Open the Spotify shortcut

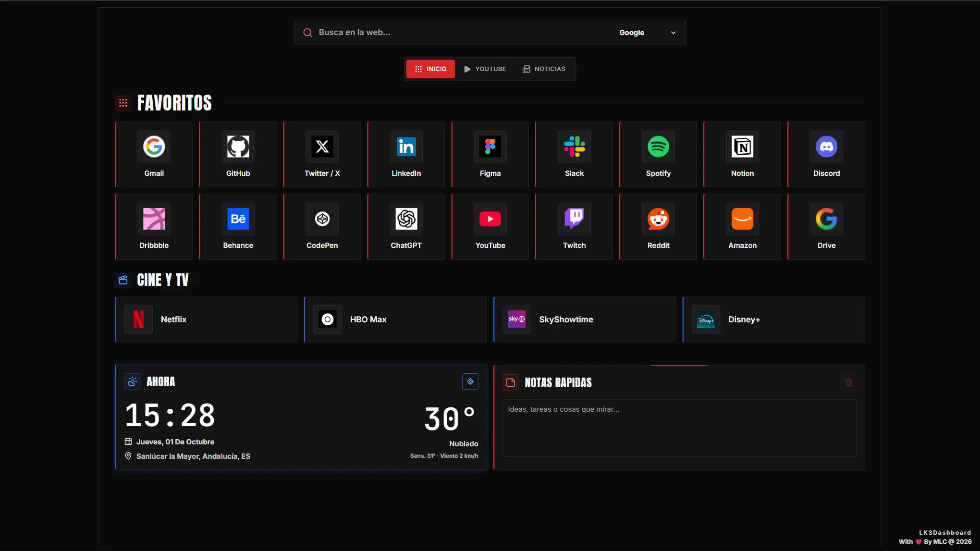(658, 154)
